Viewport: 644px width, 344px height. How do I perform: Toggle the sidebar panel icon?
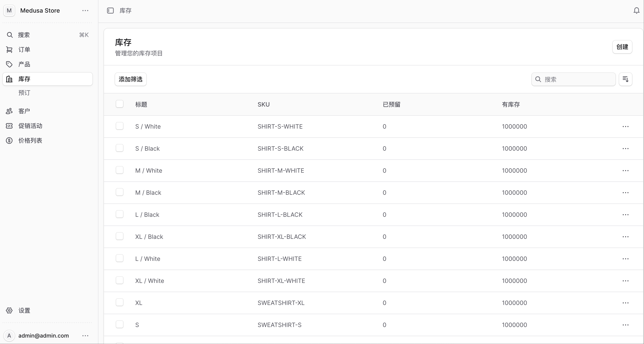pos(110,11)
